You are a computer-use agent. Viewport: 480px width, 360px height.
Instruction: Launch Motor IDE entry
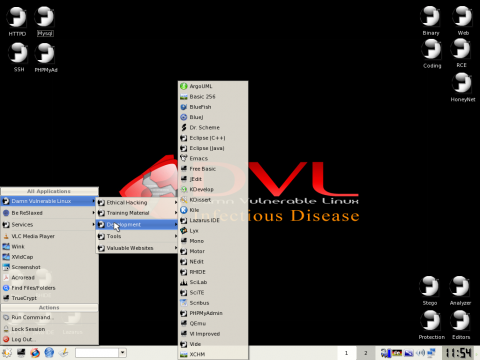click(x=213, y=251)
